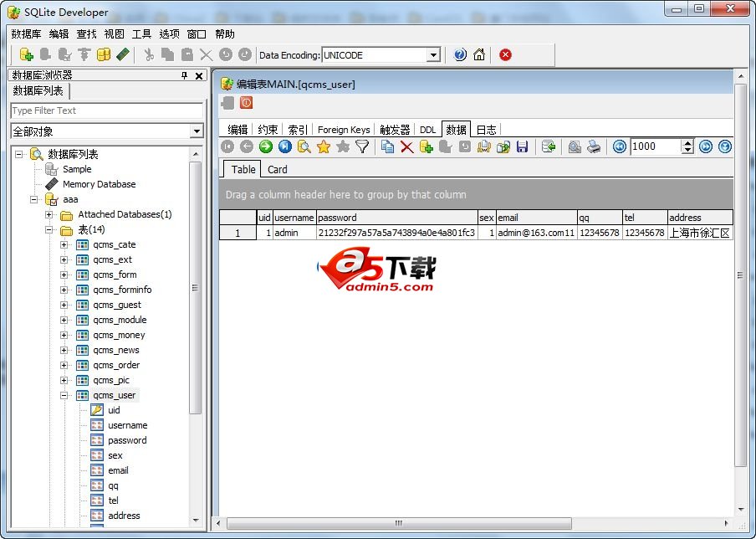Click the magnifier search data icon
Screen dimensions: 756x539
[x=304, y=146]
